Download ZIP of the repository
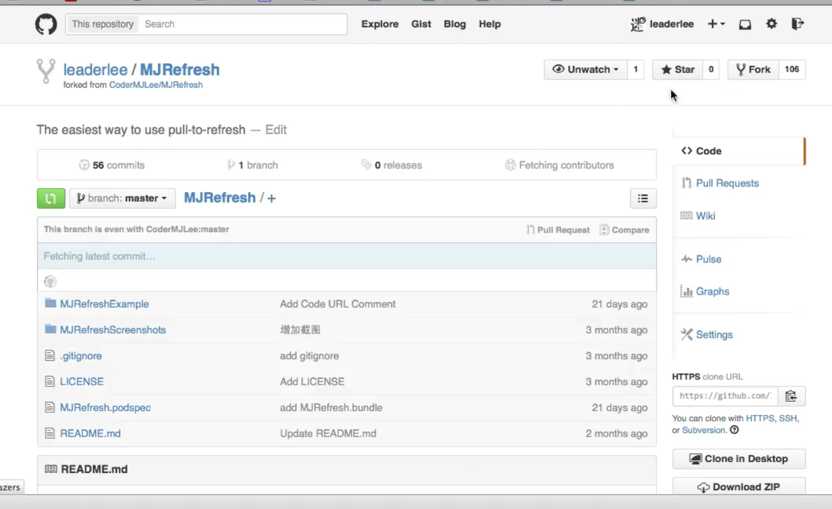Screen dimensions: 832x509 (x=739, y=486)
